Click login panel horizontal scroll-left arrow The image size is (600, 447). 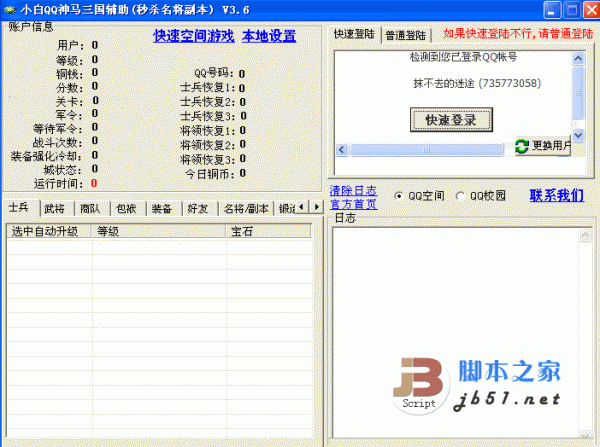tap(342, 150)
